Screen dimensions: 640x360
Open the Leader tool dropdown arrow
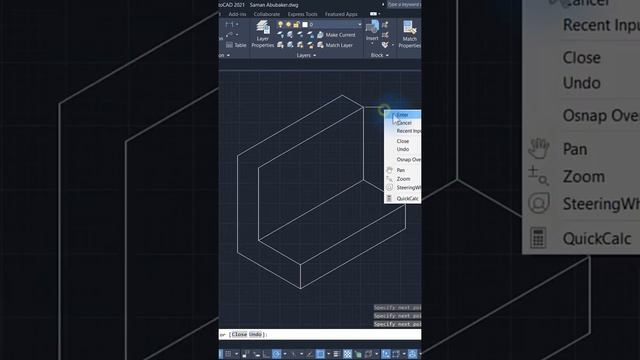[237, 35]
